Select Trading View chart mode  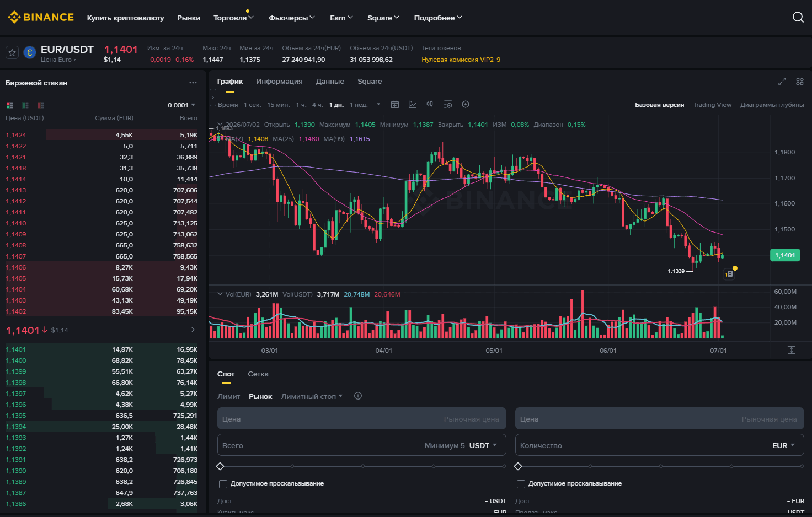click(x=712, y=105)
